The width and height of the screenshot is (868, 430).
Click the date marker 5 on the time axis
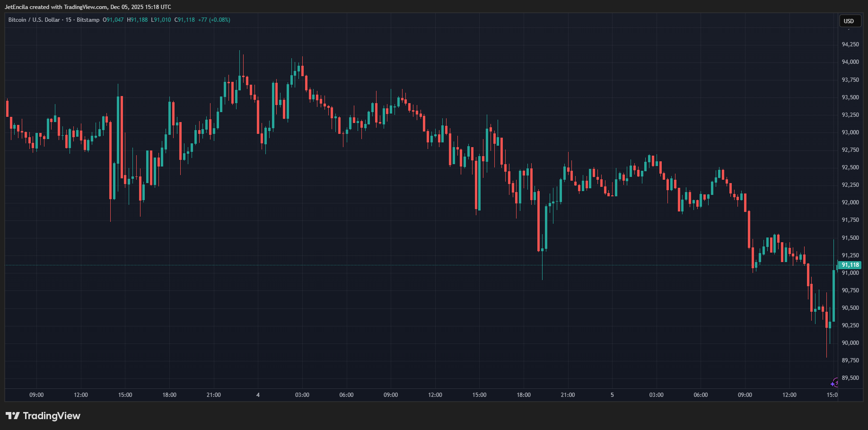point(613,395)
